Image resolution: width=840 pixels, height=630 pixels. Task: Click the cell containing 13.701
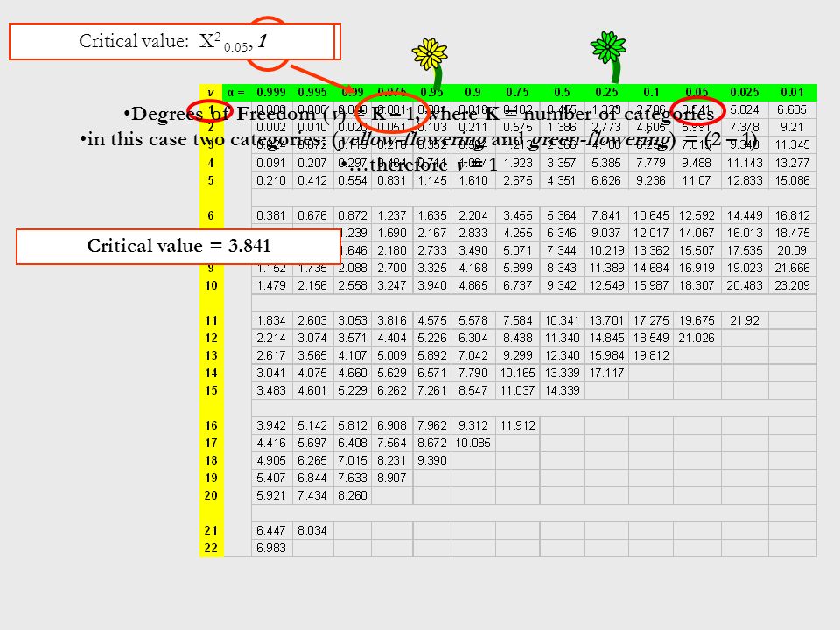(606, 320)
